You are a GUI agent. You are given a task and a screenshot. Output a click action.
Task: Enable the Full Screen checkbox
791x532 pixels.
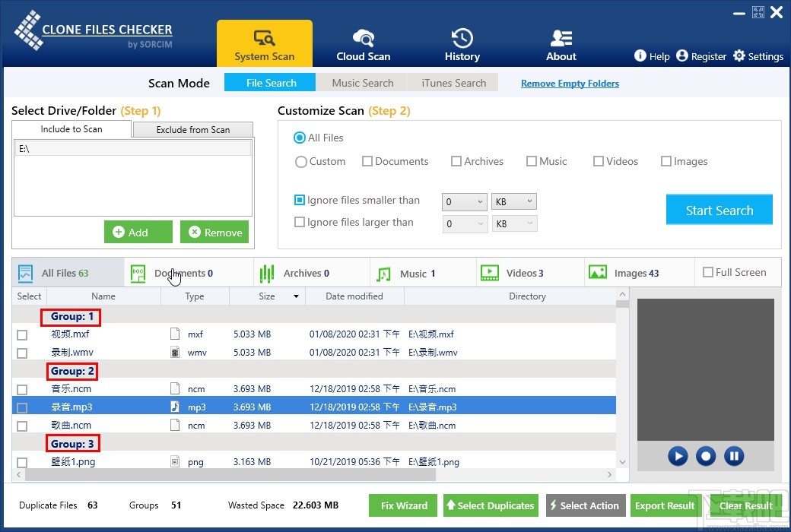(708, 273)
